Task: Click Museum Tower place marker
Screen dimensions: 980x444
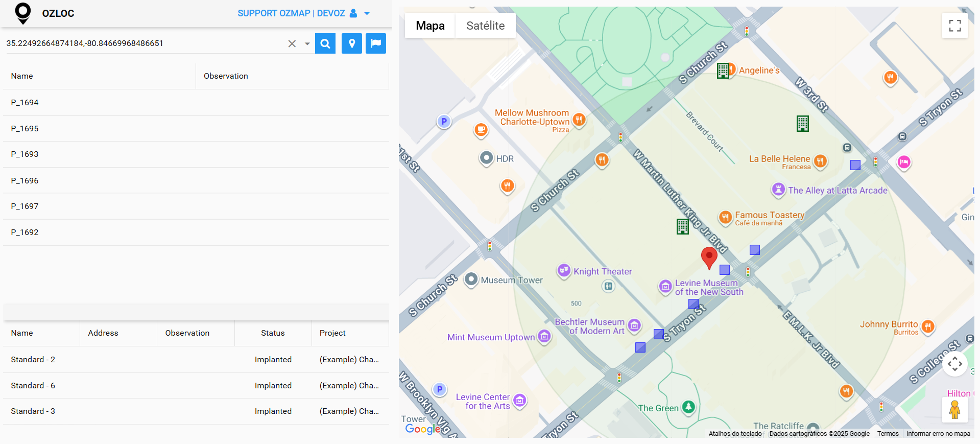Action: (x=471, y=280)
